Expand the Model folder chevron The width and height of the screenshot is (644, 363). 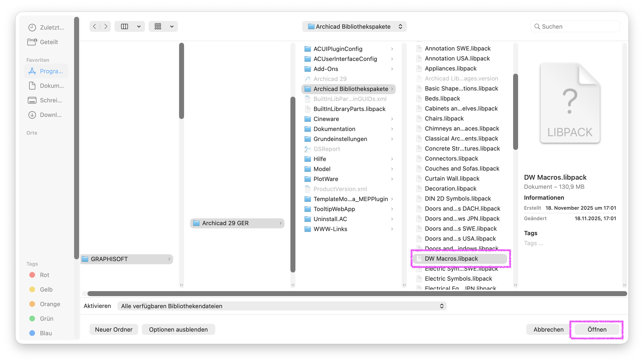point(392,169)
